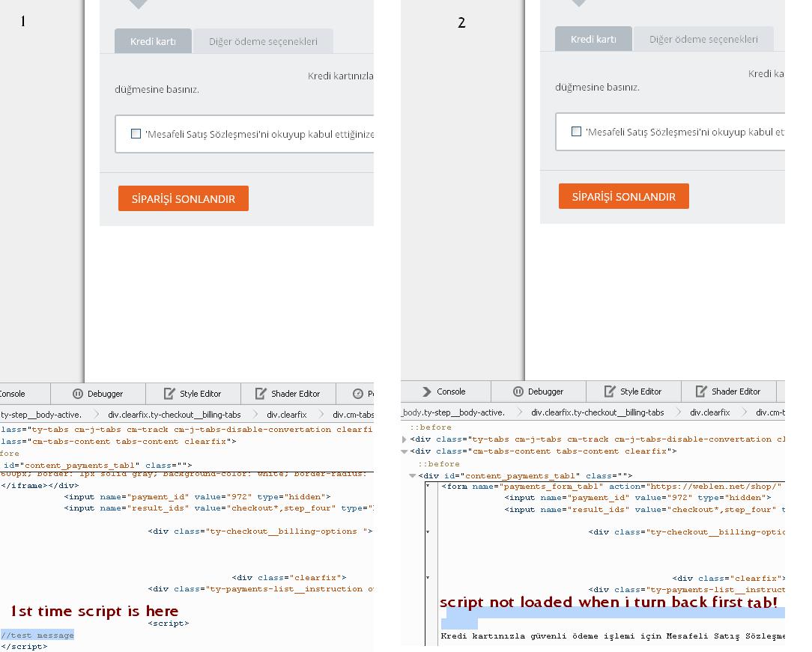The width and height of the screenshot is (812, 652).
Task: Click the cm-tabs-content code line in screenshot 2
Action: pos(543,451)
